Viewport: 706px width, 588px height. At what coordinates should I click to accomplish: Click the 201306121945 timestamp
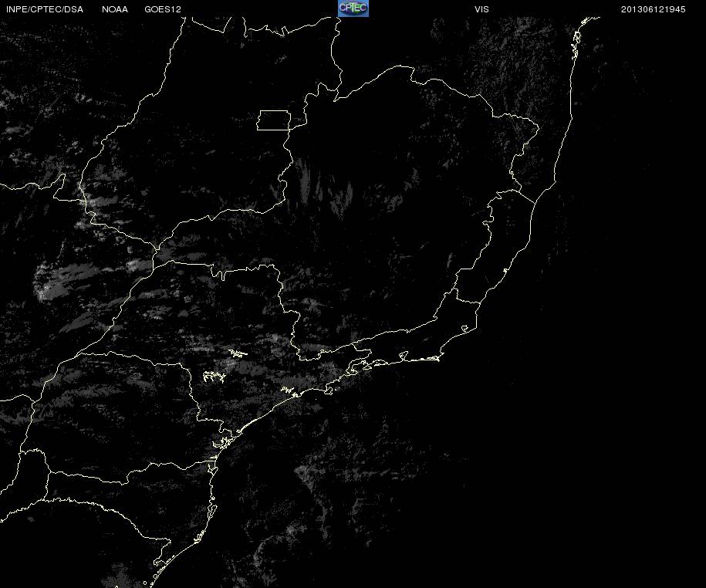653,9
